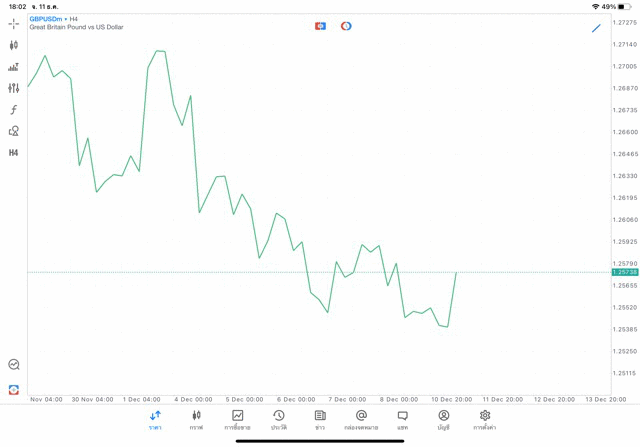
Task: Expand the GBPUSDm symbol selector
Action: pyautogui.click(x=46, y=19)
